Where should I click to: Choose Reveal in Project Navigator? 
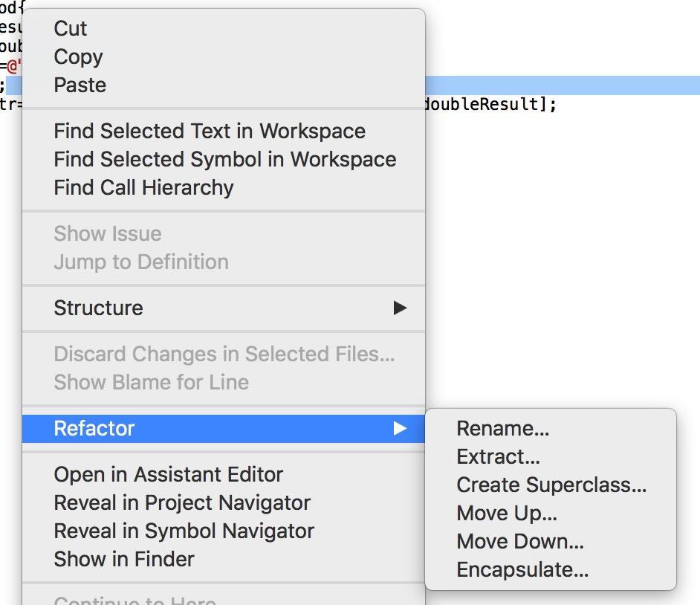pos(181,503)
